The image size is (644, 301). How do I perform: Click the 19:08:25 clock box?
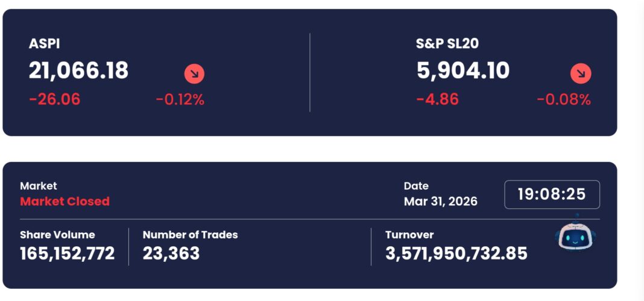(552, 194)
